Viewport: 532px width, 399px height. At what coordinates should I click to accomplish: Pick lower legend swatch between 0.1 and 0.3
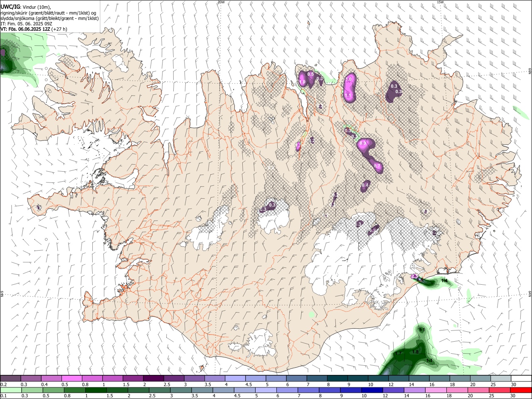(11, 390)
